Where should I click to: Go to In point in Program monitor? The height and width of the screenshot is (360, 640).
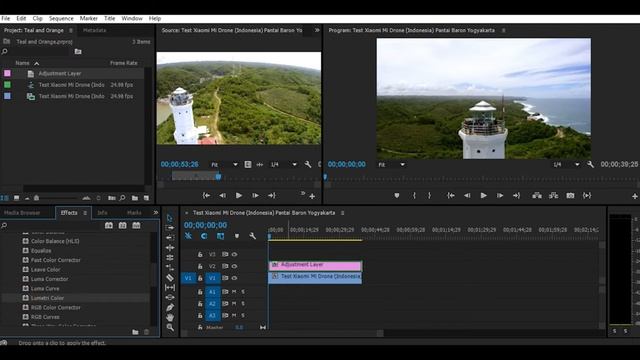tap(451, 196)
